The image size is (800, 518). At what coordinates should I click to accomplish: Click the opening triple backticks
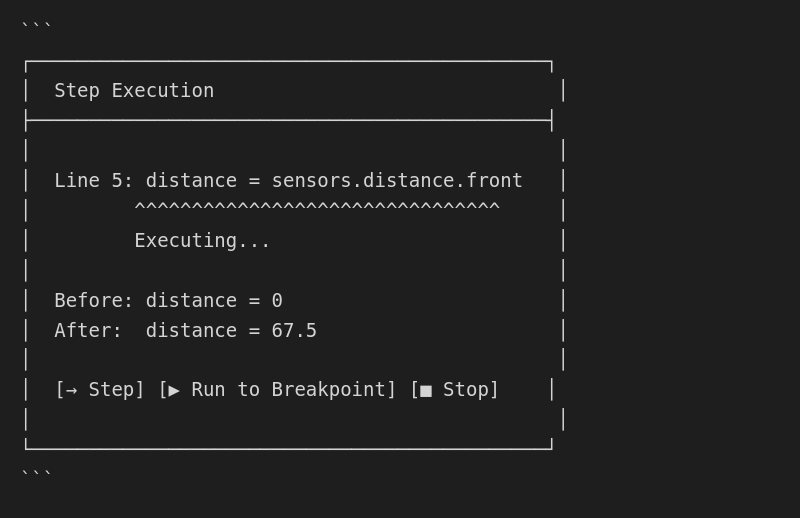coord(36,28)
